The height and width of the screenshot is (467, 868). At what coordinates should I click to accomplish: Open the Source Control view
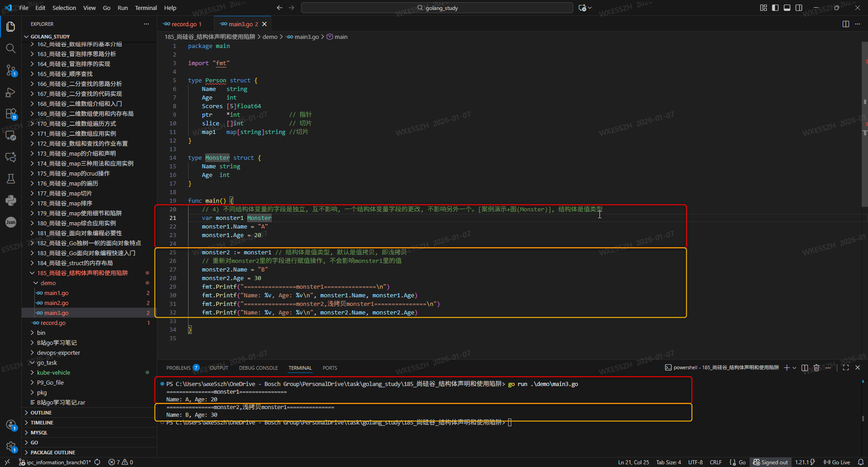tap(11, 70)
